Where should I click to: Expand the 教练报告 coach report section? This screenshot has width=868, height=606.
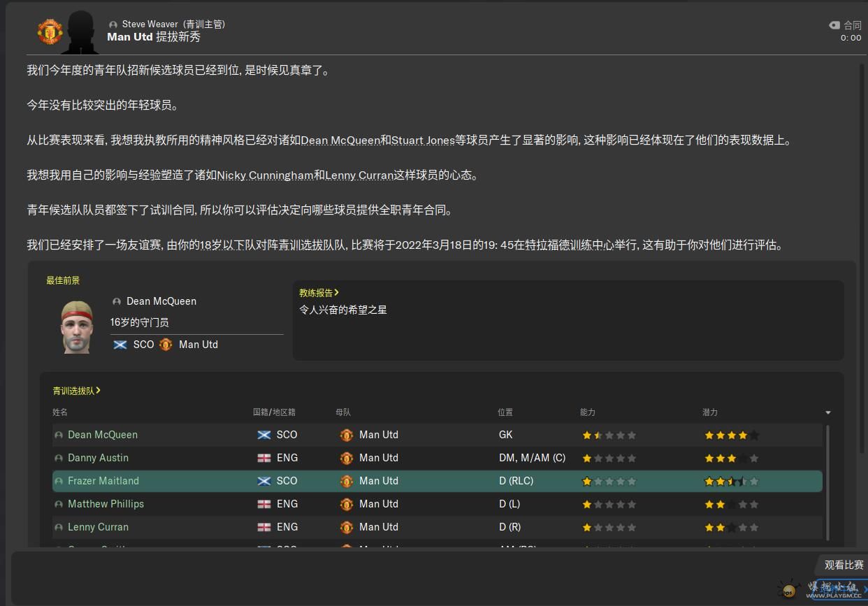pos(319,293)
